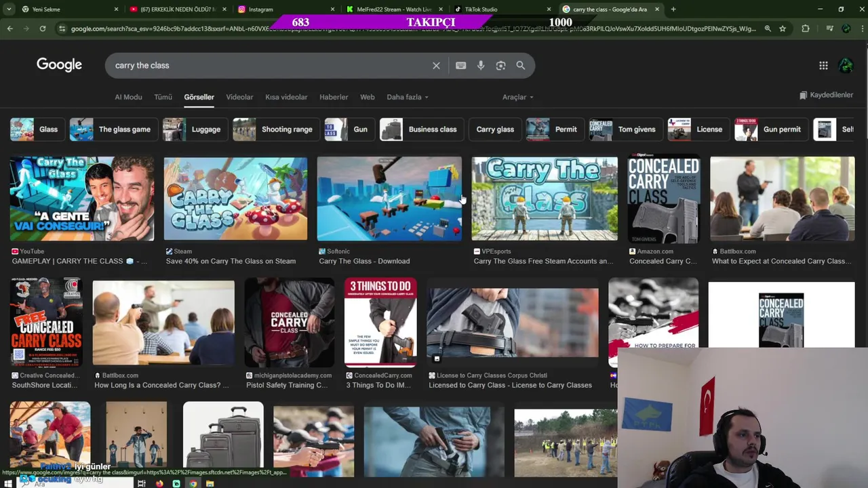Open the Araçlar tools dropdown
Image resolution: width=868 pixels, height=488 pixels.
point(517,97)
